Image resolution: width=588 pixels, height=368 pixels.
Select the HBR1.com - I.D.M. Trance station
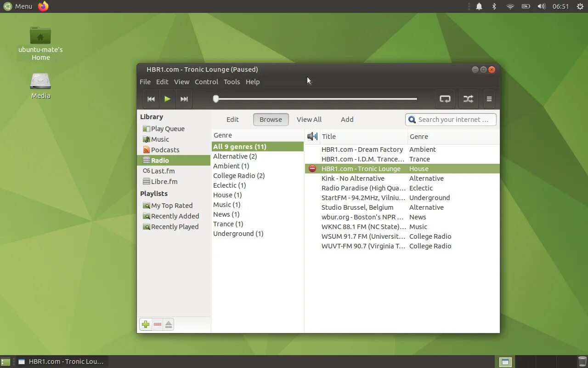click(402, 159)
